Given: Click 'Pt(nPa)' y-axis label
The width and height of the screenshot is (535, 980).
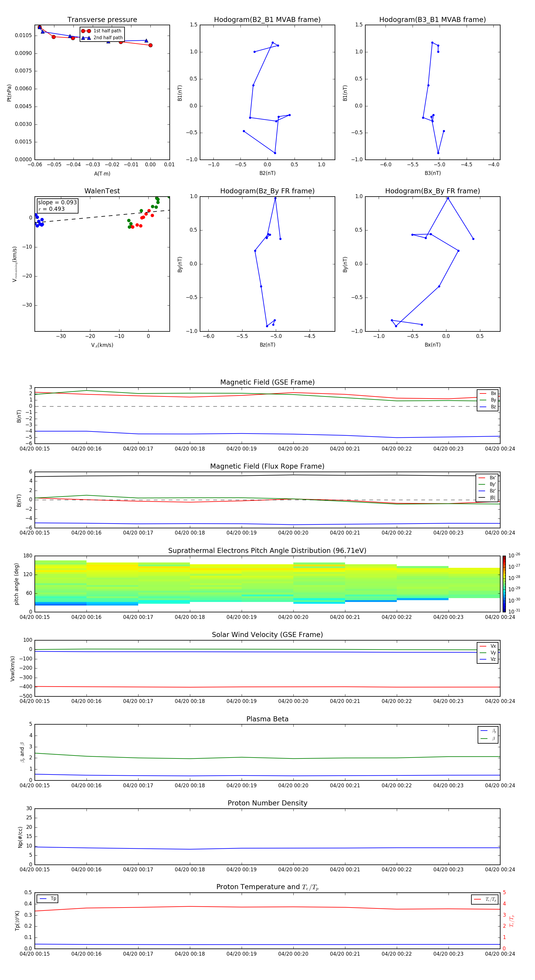Looking at the screenshot, I should pyautogui.click(x=9, y=93).
